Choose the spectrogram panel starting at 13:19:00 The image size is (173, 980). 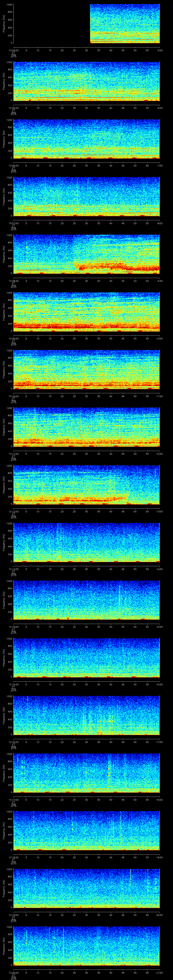[x=87, y=889]
